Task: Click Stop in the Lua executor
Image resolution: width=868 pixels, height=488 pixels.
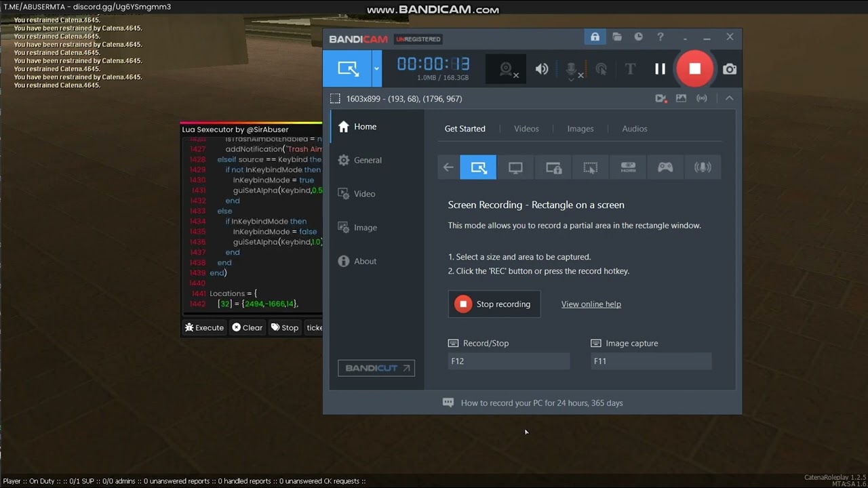Action: (x=285, y=327)
